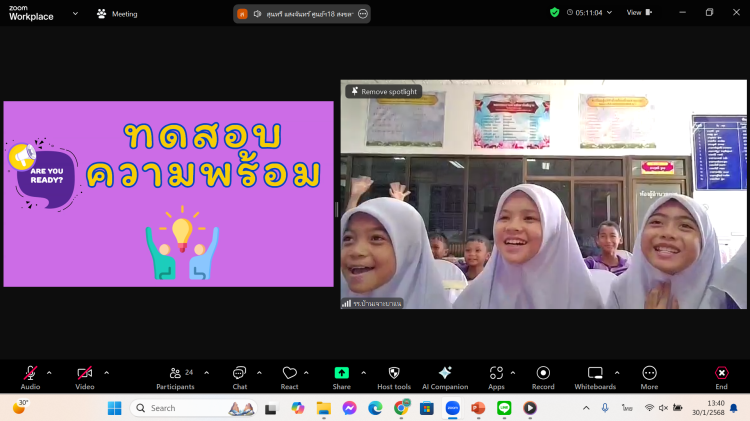Click the Zoom icon on the taskbar

click(x=452, y=408)
